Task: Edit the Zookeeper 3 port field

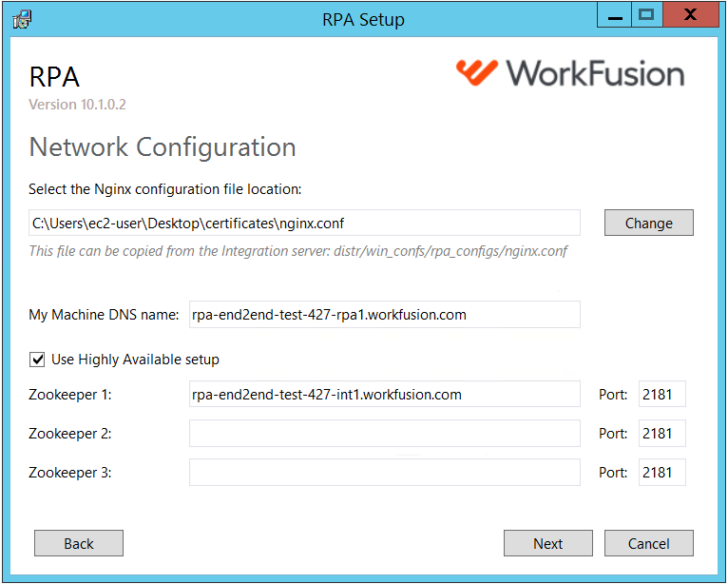Action: click(662, 473)
